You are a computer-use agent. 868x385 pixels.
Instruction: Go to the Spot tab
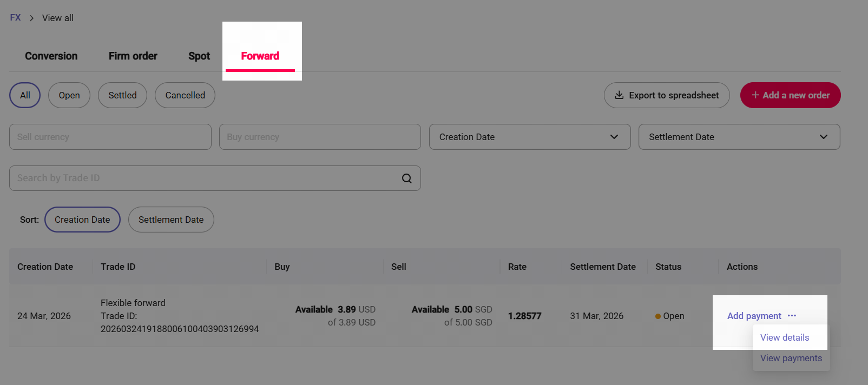[199, 56]
